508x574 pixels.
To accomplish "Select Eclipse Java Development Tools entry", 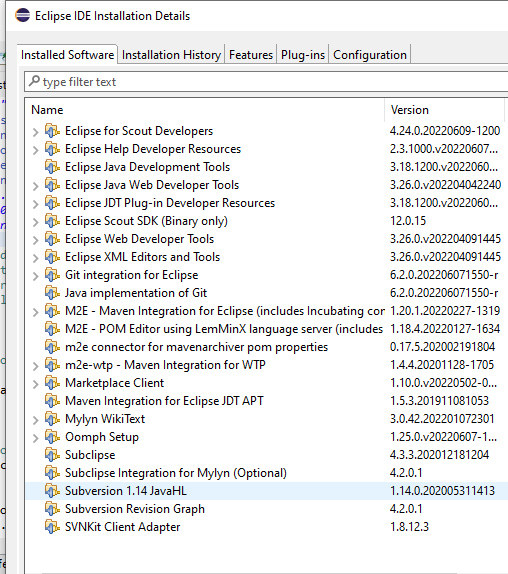I will [x=147, y=167].
